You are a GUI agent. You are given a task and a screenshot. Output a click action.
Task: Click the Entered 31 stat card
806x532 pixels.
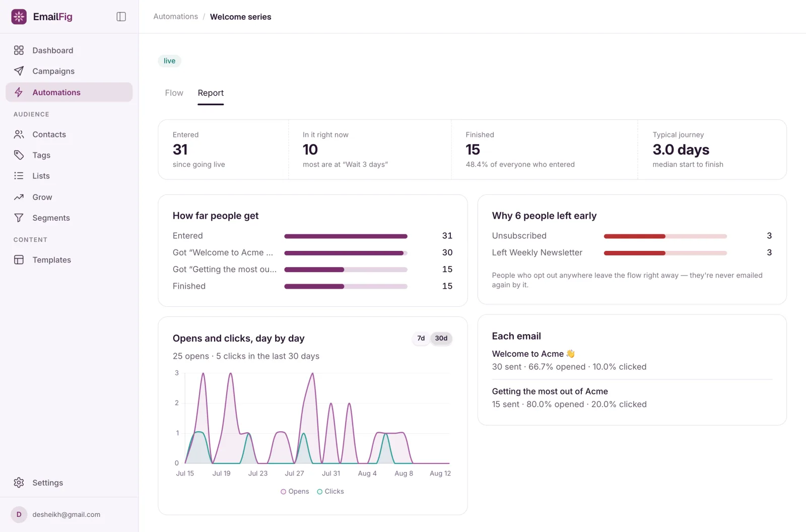pos(224,150)
